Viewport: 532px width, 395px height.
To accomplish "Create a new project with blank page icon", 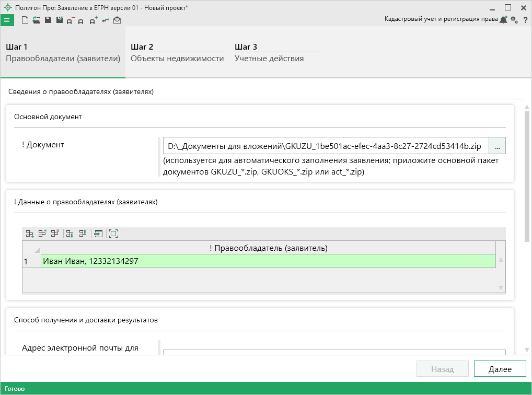I will tap(25, 20).
